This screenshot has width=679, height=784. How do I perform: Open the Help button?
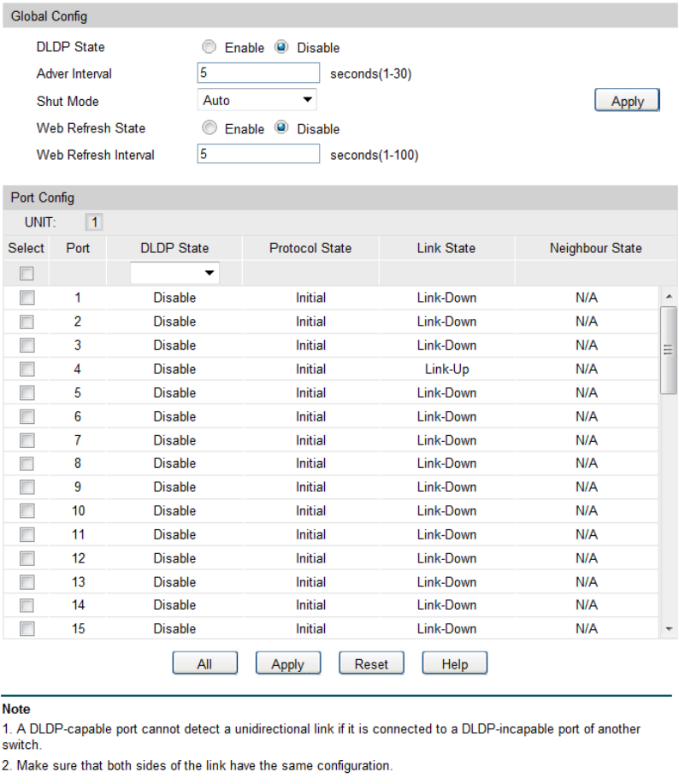pyautogui.click(x=454, y=663)
